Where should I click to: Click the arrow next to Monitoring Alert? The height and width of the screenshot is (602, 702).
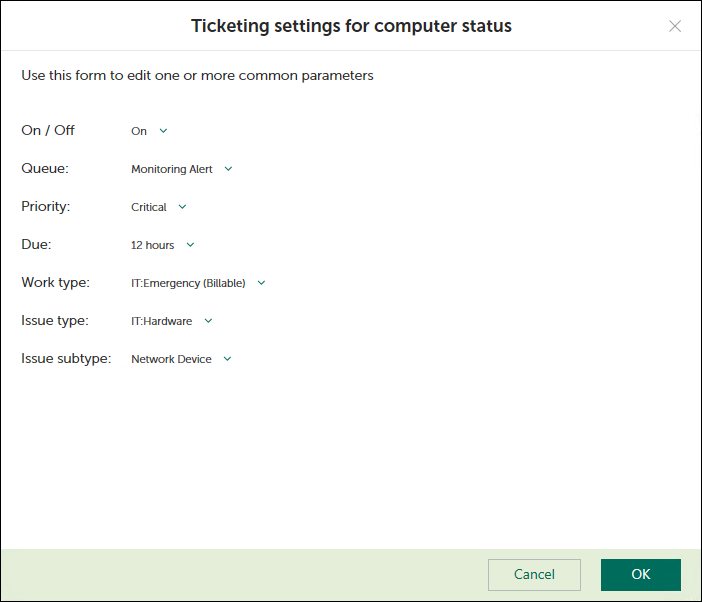pyautogui.click(x=228, y=169)
